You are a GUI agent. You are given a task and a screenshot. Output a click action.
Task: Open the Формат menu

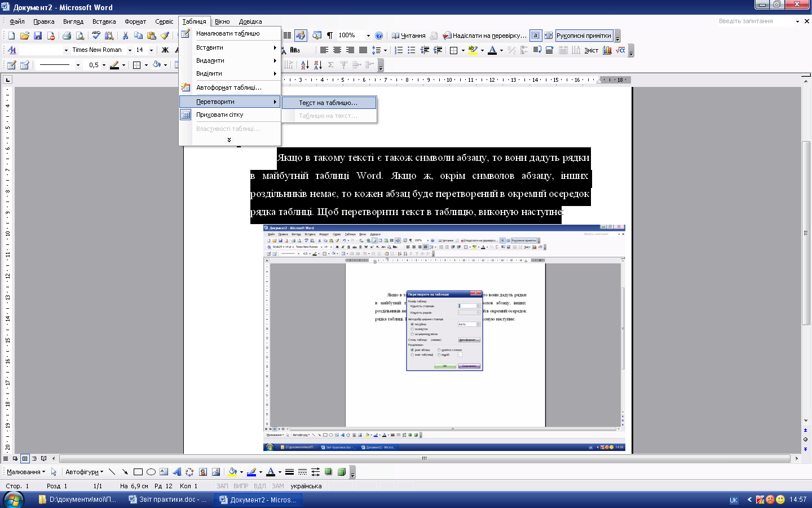(135, 21)
